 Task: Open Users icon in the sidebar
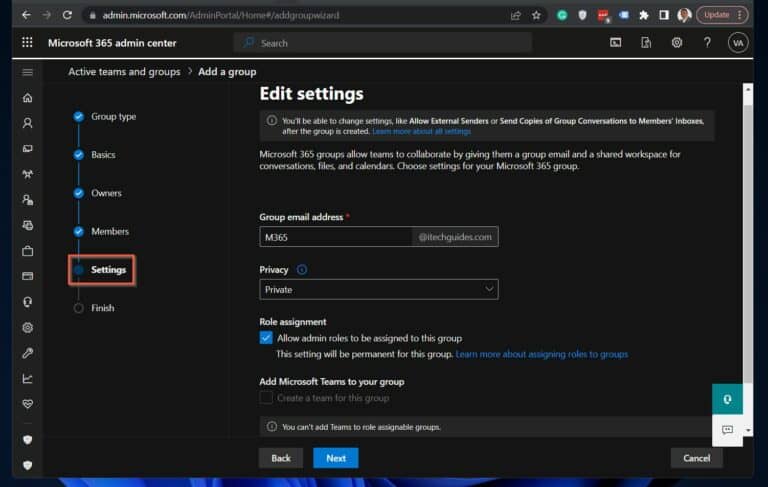(x=27, y=123)
